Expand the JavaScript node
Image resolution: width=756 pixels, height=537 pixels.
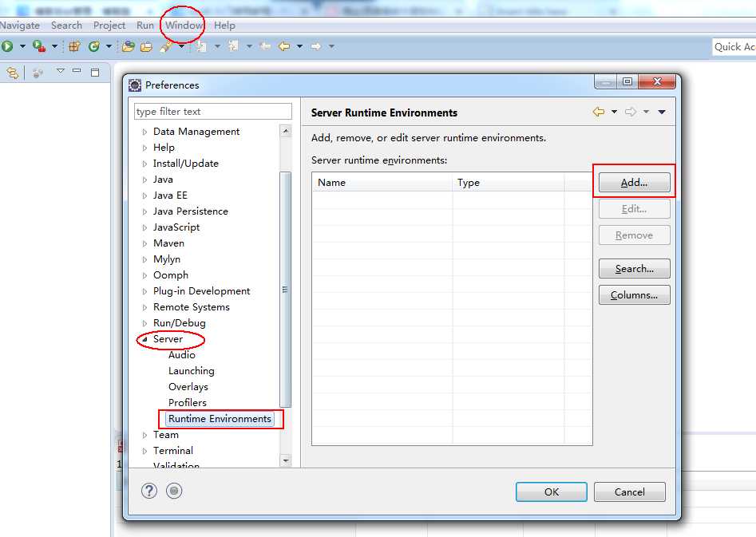(144, 227)
